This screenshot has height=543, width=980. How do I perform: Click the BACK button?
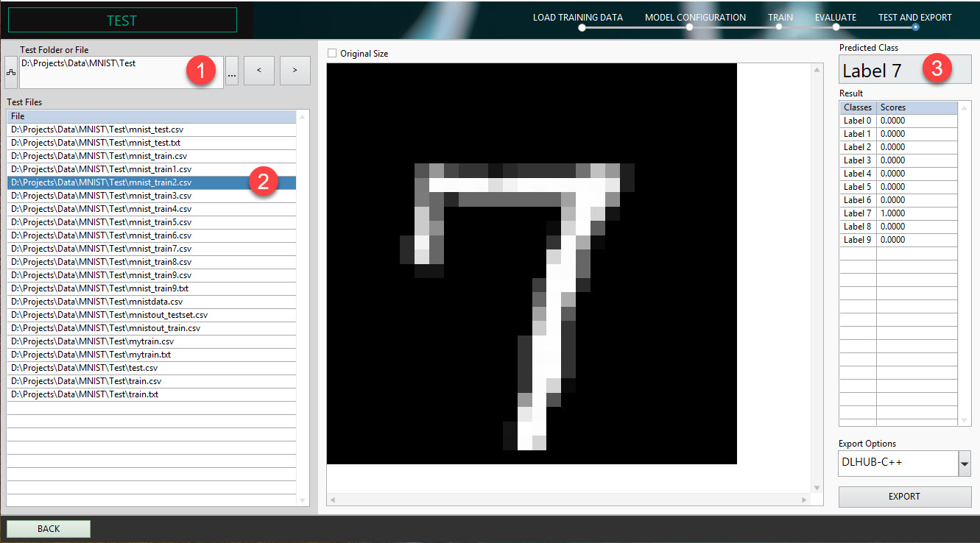[x=49, y=528]
